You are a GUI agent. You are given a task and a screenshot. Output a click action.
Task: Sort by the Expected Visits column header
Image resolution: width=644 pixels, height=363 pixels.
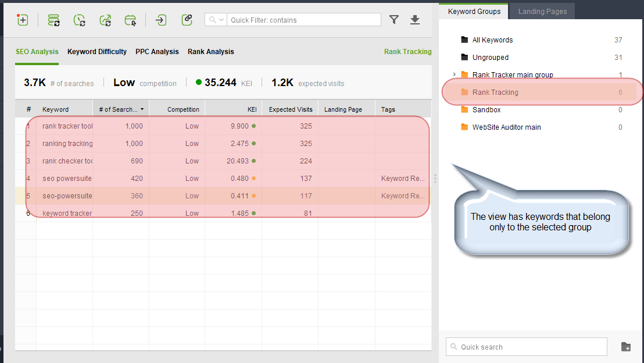click(x=291, y=109)
